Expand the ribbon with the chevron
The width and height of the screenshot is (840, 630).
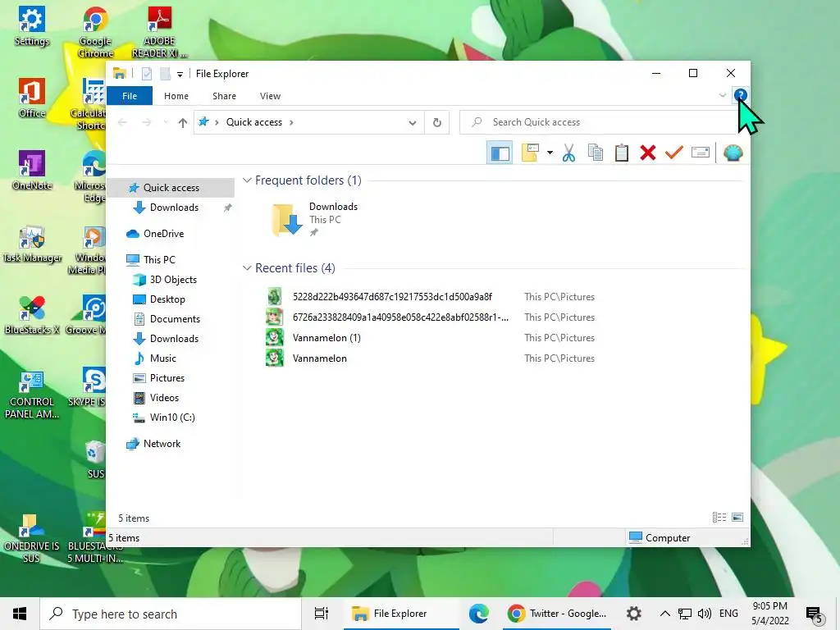point(722,95)
